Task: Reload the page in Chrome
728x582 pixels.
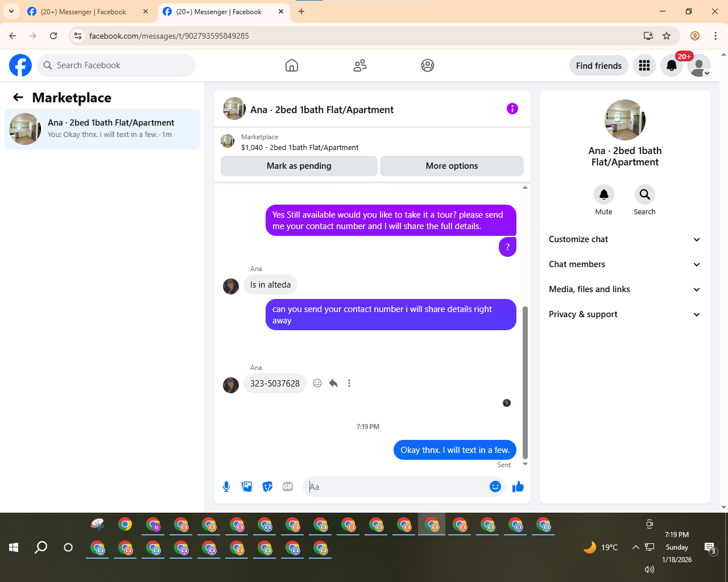Action: point(53,36)
